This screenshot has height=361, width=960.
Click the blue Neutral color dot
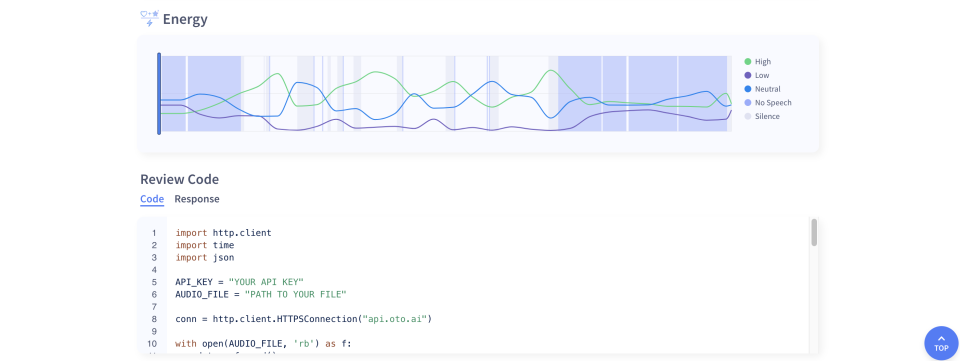point(748,89)
